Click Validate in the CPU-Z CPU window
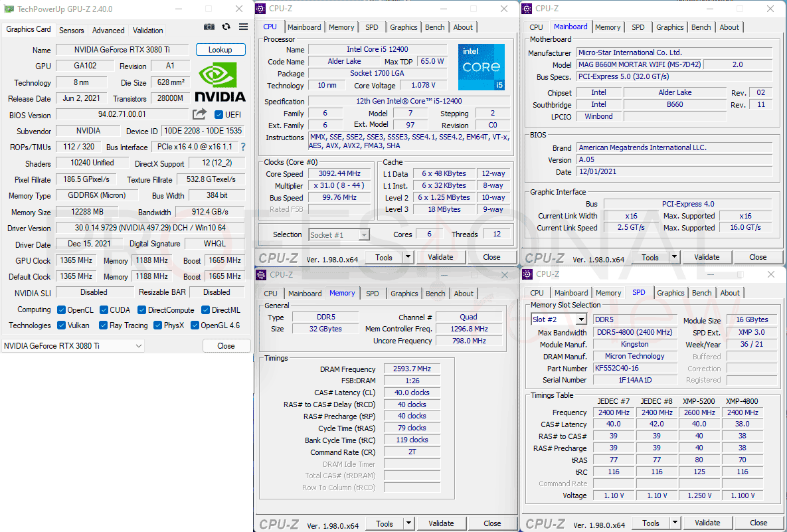This screenshot has width=787, height=532. pyautogui.click(x=441, y=258)
